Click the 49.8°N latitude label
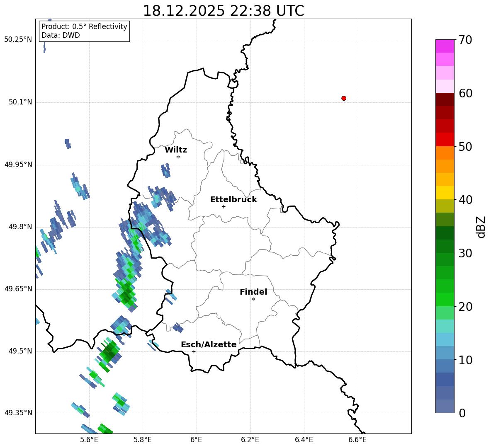Image resolution: width=491 pixels, height=448 pixels. click(x=20, y=227)
